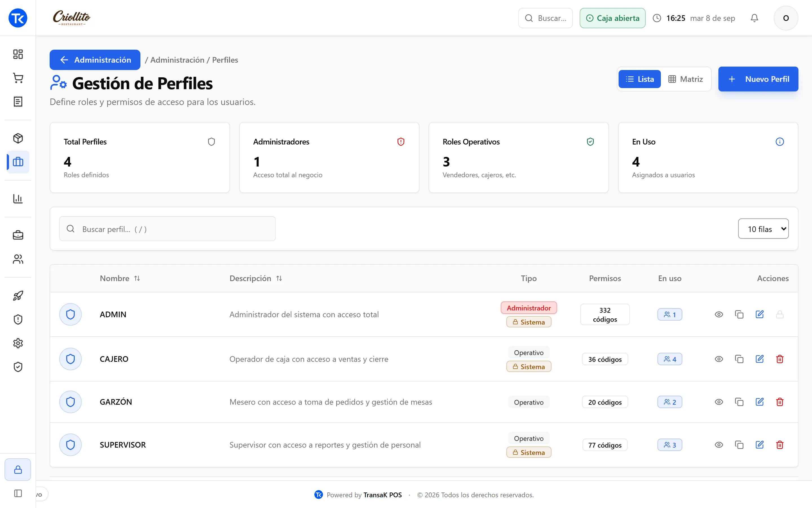Open the bar chart reports sidebar icon
Image resolution: width=812 pixels, height=508 pixels.
point(18,199)
